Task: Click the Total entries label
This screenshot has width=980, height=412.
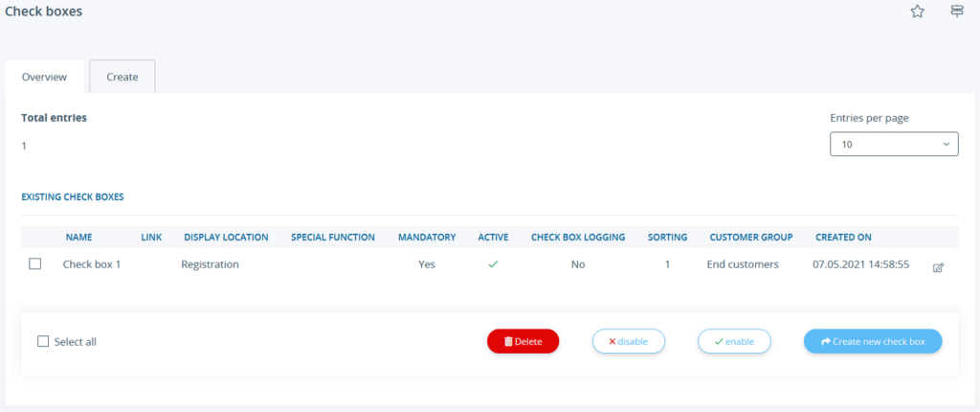Action: click(x=54, y=118)
